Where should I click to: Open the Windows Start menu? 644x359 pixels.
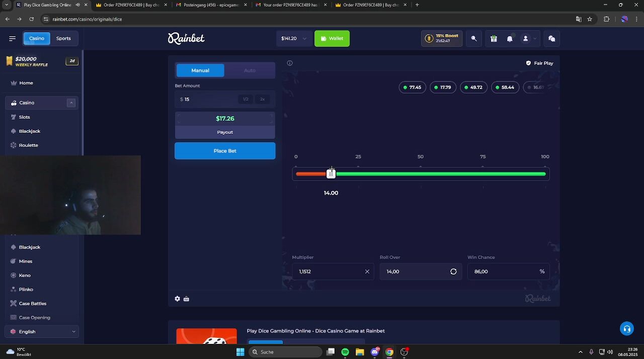coord(240,352)
